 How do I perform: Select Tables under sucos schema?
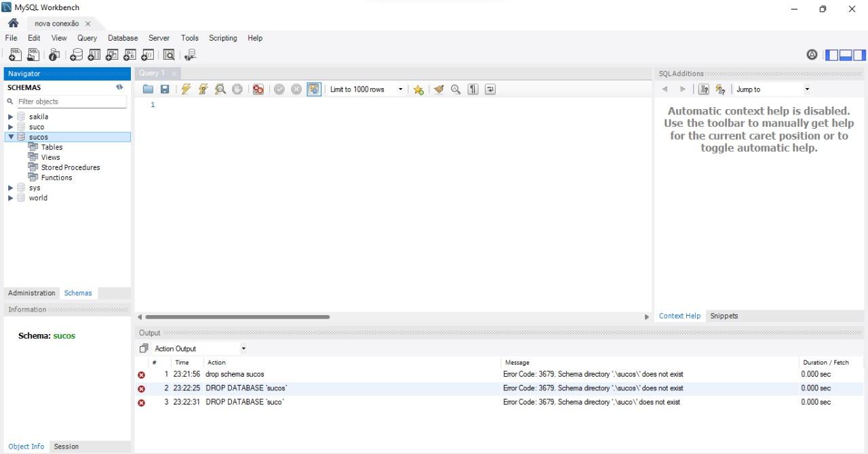click(52, 147)
